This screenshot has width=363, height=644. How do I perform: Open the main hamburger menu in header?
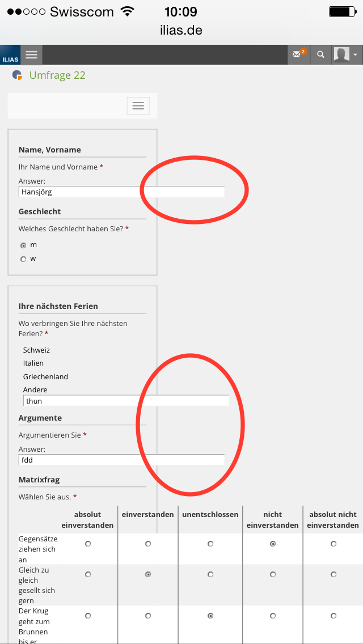32,55
